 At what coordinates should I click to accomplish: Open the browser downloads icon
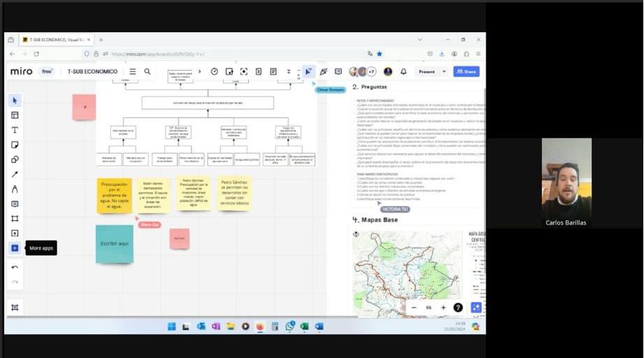[442, 54]
